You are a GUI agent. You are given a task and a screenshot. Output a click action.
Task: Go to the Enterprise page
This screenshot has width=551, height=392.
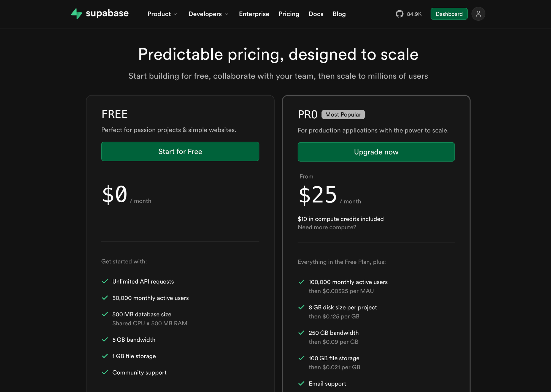(x=254, y=14)
